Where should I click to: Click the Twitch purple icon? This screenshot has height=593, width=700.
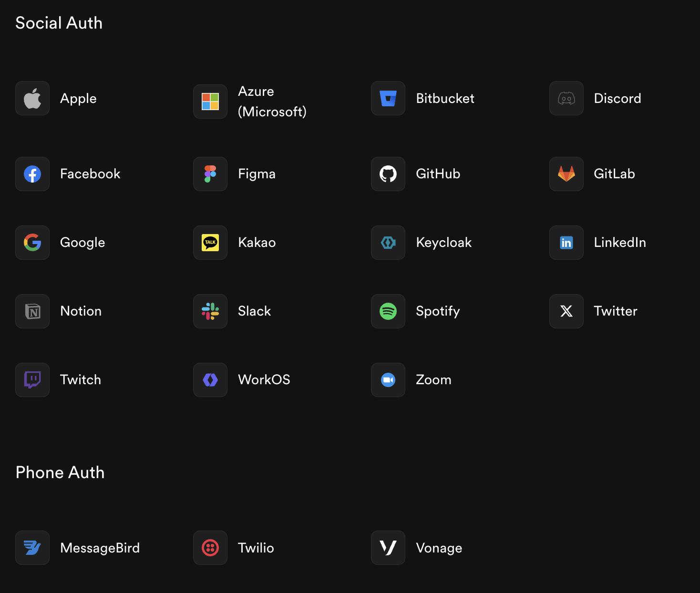pos(32,380)
